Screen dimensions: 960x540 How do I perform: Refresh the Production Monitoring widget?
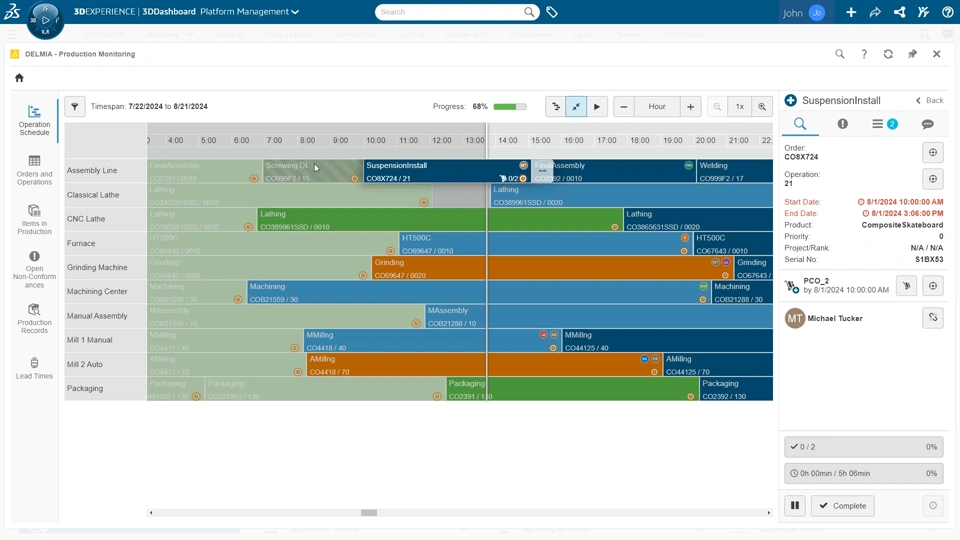pyautogui.click(x=888, y=54)
